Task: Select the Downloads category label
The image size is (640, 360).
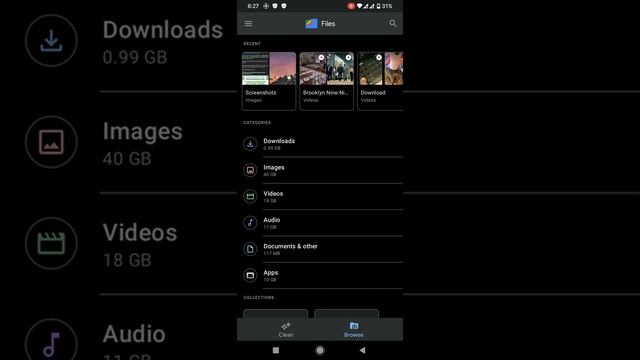Action: click(279, 141)
